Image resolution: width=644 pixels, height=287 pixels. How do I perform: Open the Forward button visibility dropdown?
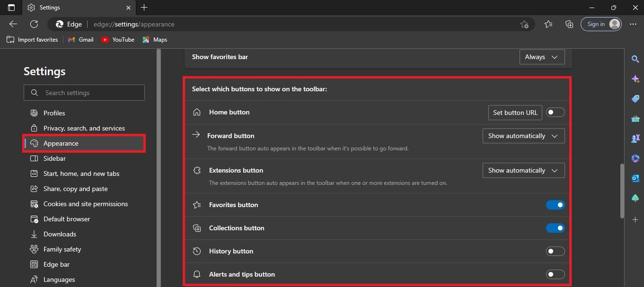tap(523, 136)
